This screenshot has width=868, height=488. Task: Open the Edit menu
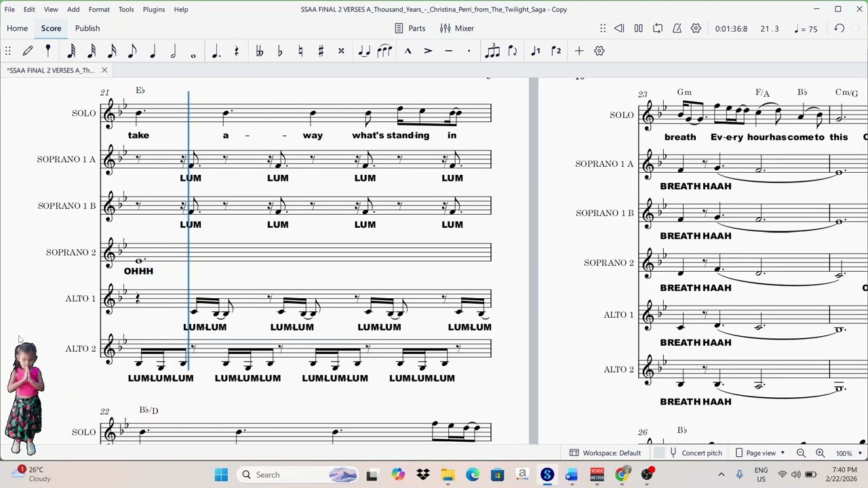tap(29, 9)
